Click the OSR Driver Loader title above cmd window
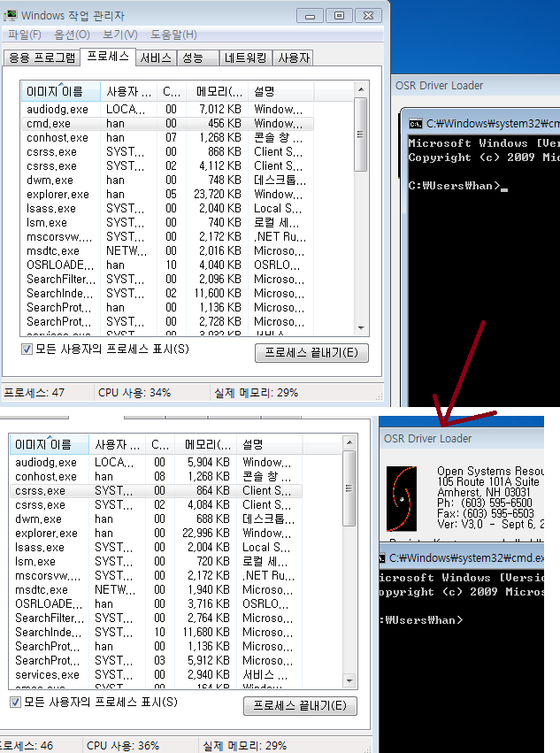Screen dimensions: 560x753 pos(439,86)
